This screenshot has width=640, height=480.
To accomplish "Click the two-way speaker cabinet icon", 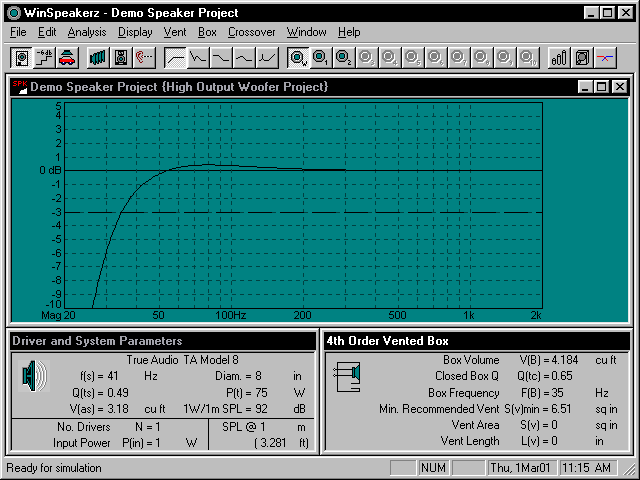I will click(x=121, y=58).
